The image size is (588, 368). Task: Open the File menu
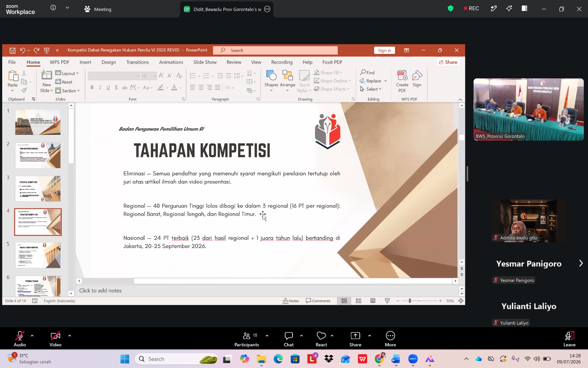(x=12, y=62)
